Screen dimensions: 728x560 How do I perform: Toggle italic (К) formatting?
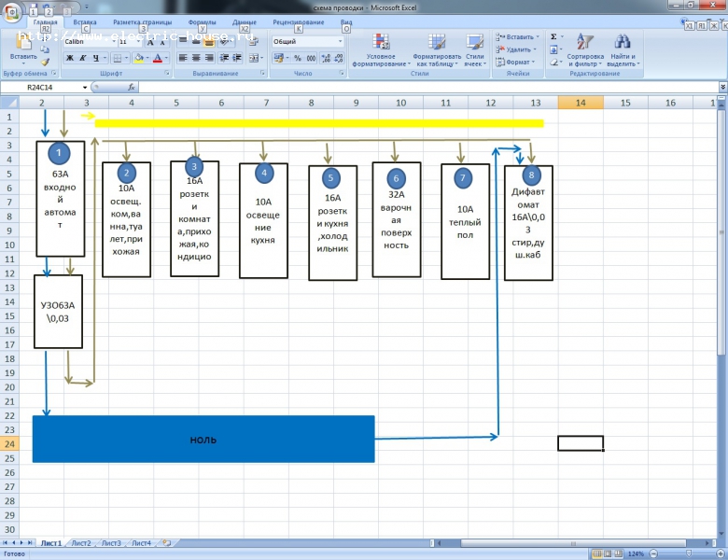click(x=83, y=58)
